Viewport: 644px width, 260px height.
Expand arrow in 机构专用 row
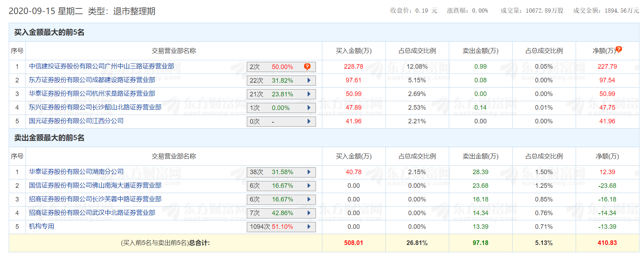click(x=309, y=226)
